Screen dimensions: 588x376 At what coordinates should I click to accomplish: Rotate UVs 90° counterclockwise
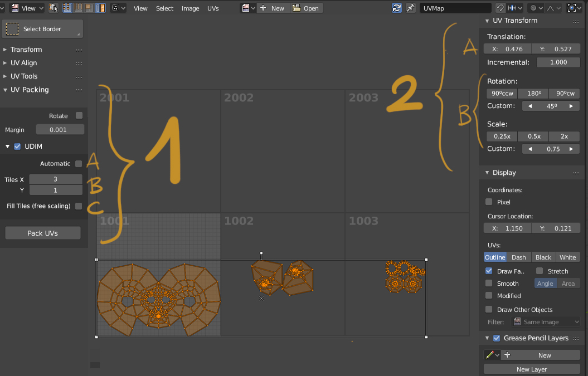[502, 94]
